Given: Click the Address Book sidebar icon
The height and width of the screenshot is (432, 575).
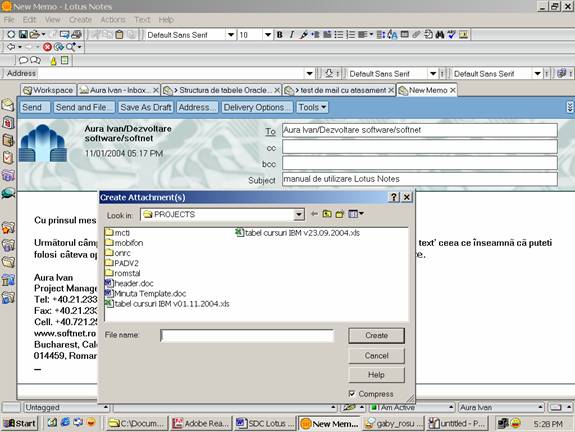Looking at the screenshot, I should click(8, 140).
